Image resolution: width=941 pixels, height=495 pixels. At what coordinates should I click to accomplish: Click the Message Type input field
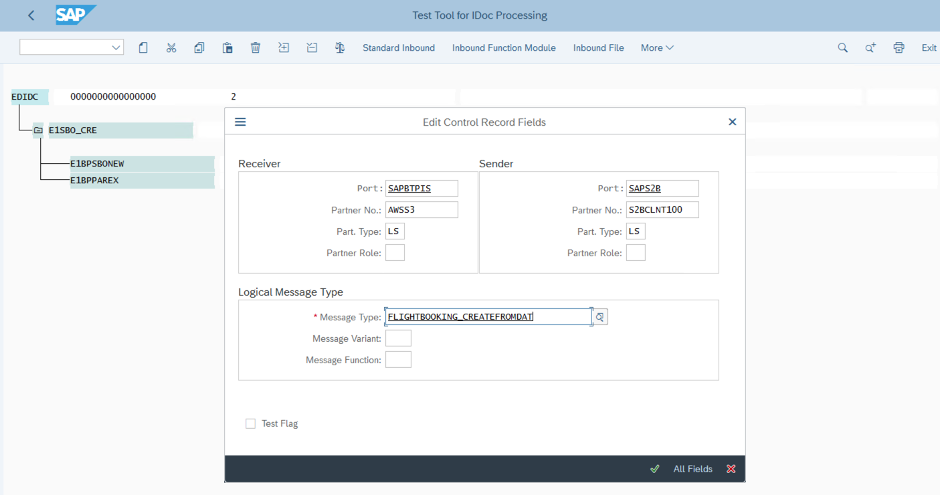pyautogui.click(x=488, y=317)
